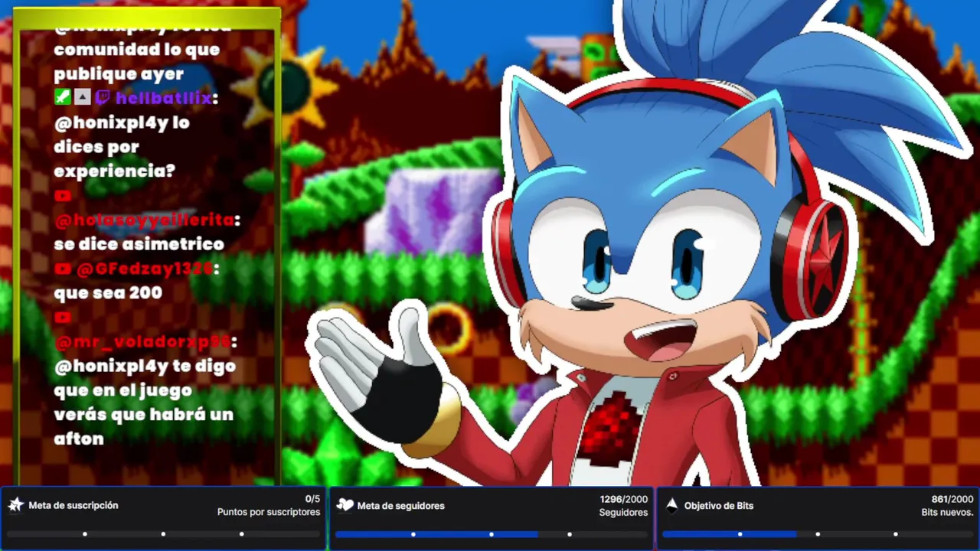Click the gold ring in the game background
Image resolution: width=980 pixels, height=551 pixels.
450,328
